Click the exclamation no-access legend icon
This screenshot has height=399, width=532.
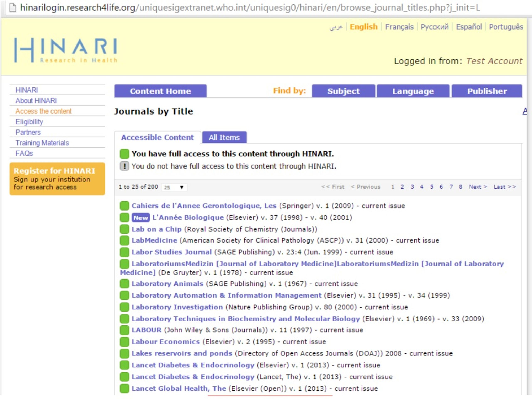[x=124, y=166]
